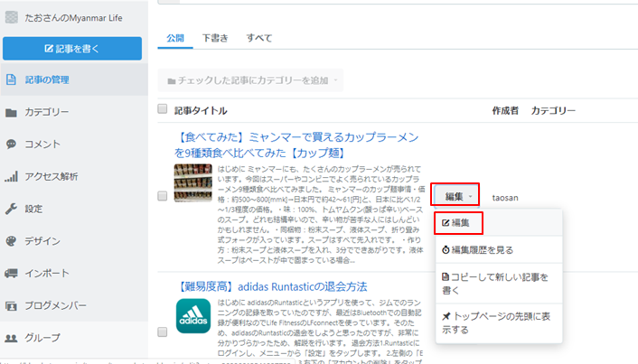
Task: Check the box for the カップラーメン article
Action: [x=163, y=196]
